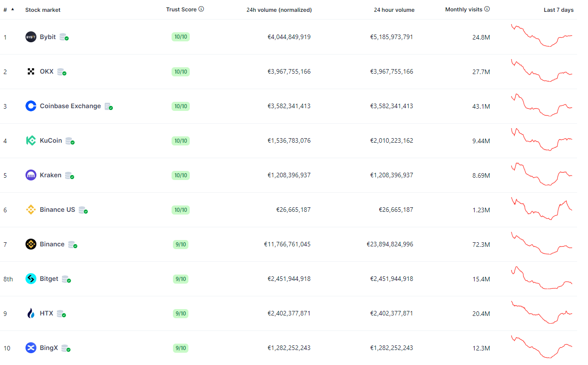The height and width of the screenshot is (365, 588).
Task: Click the 8th rank number cell
Action: [x=8, y=279]
